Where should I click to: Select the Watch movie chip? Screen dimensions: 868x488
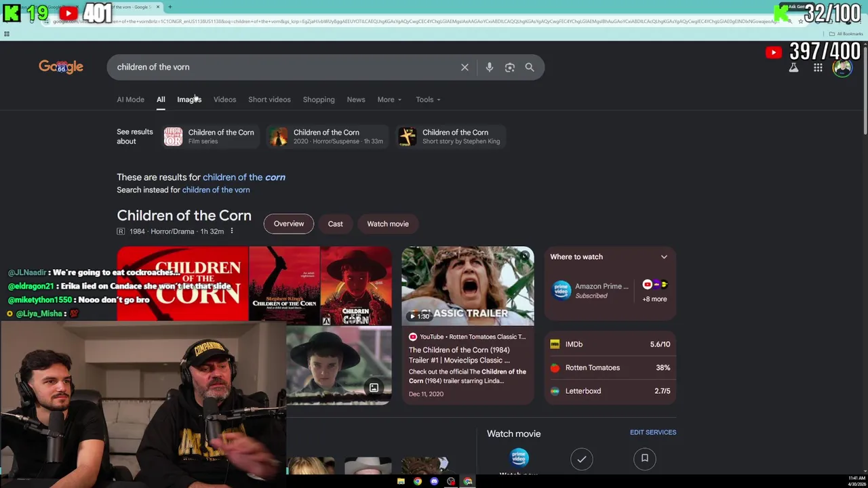point(388,224)
